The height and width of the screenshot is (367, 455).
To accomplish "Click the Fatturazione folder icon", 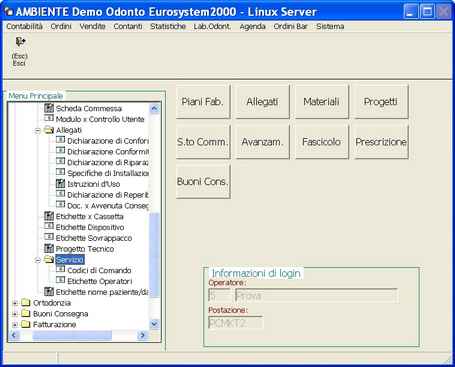I will coord(26,324).
